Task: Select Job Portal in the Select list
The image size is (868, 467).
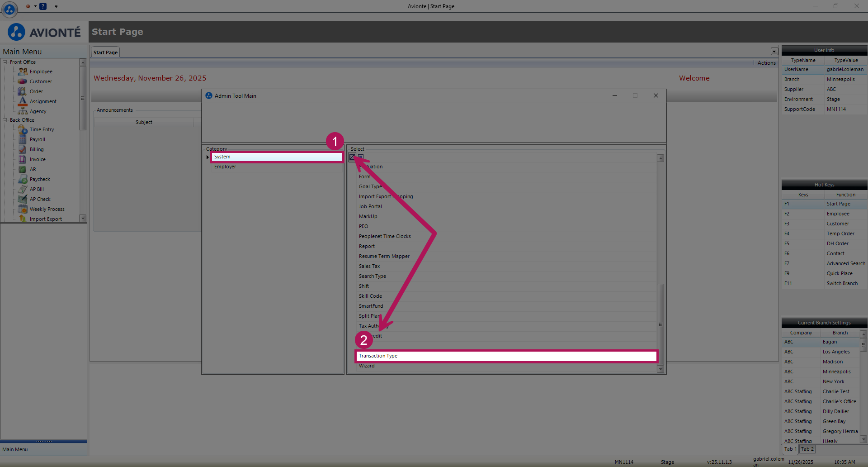Action: [x=506, y=206]
